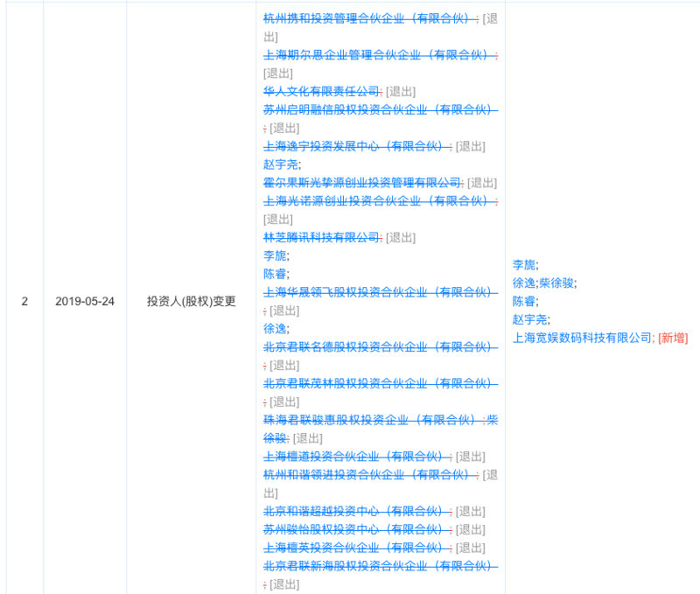700x594 pixels.
Task: Click 陈睿 in the after-change column
Action: click(x=524, y=301)
